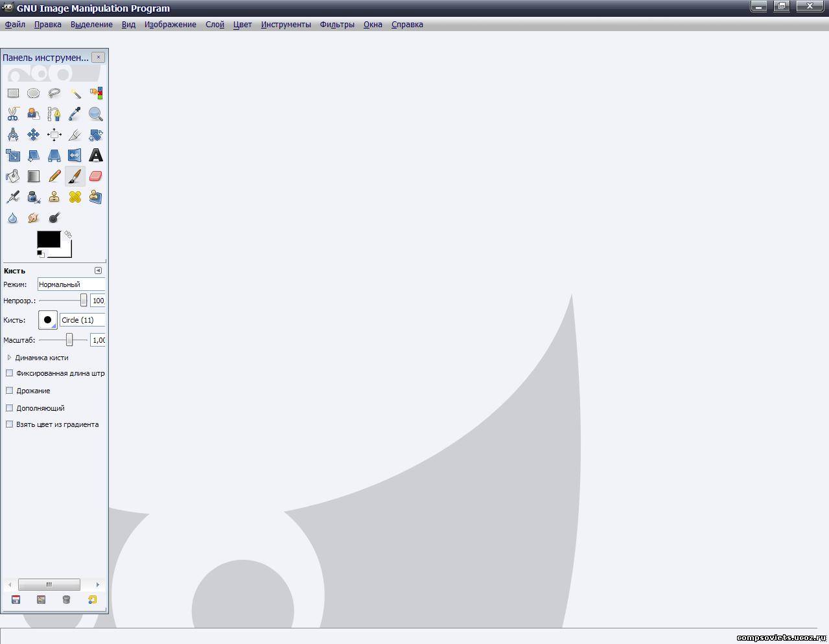Click the save tool options icon
Screen dimensions: 829x644
click(x=16, y=600)
